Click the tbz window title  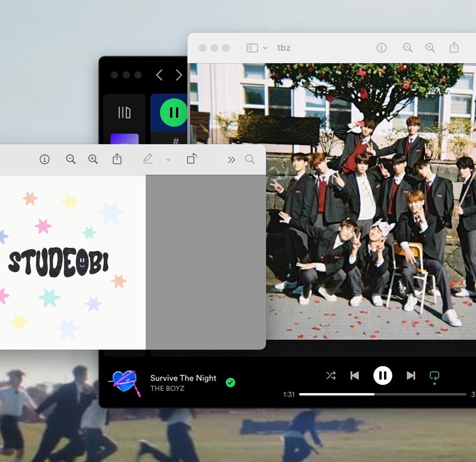(x=284, y=48)
